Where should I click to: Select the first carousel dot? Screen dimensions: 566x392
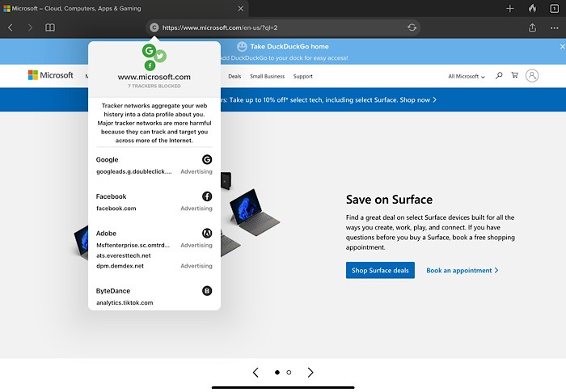(277, 373)
